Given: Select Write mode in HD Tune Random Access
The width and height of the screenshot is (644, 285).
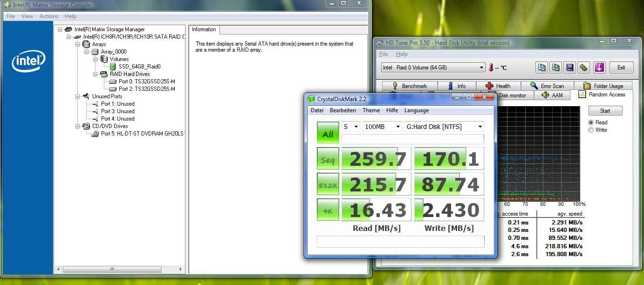Looking at the screenshot, I should point(591,130).
